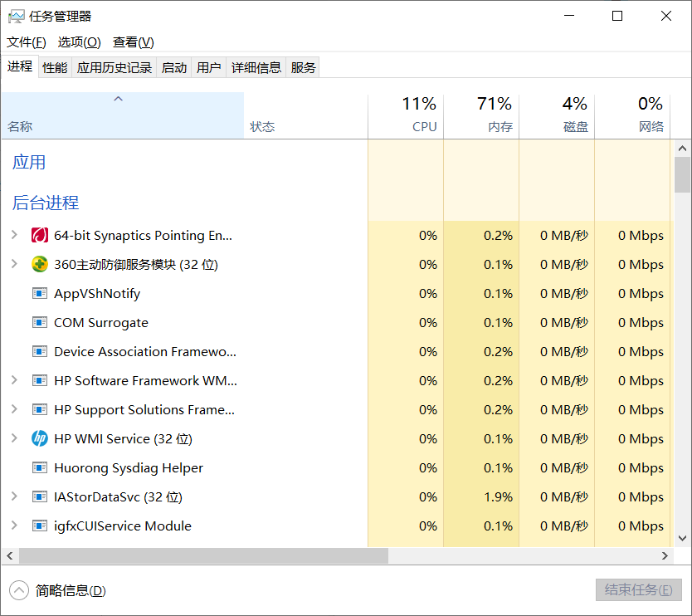Click the COM Surrogate process icon
Viewport: 692px width, 616px height.
pyautogui.click(x=40, y=322)
